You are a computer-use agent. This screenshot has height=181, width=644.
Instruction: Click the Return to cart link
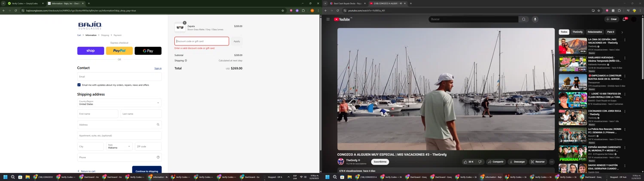[87, 171]
